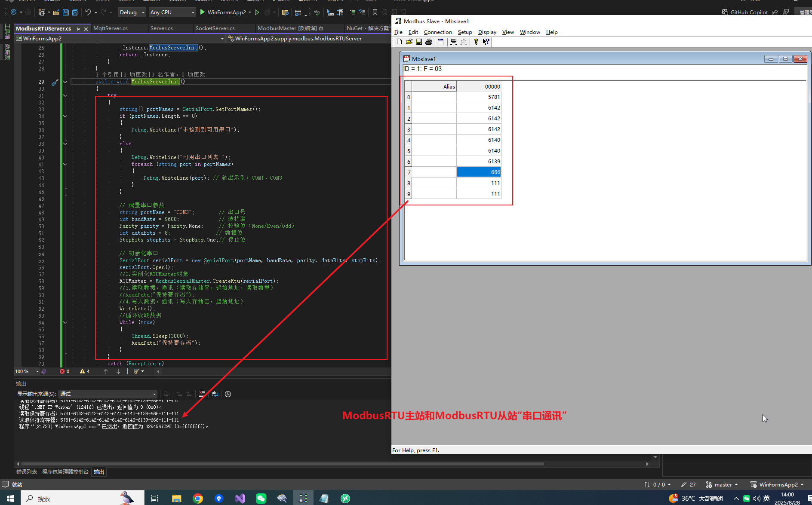Save ModbusRTUServer.cs with the single disk icon
Image resolution: width=812 pixels, height=505 pixels.
pos(65,12)
